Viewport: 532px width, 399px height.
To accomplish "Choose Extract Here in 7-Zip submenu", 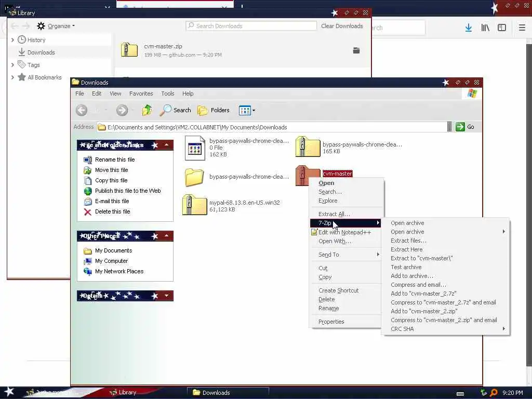I will [406, 249].
